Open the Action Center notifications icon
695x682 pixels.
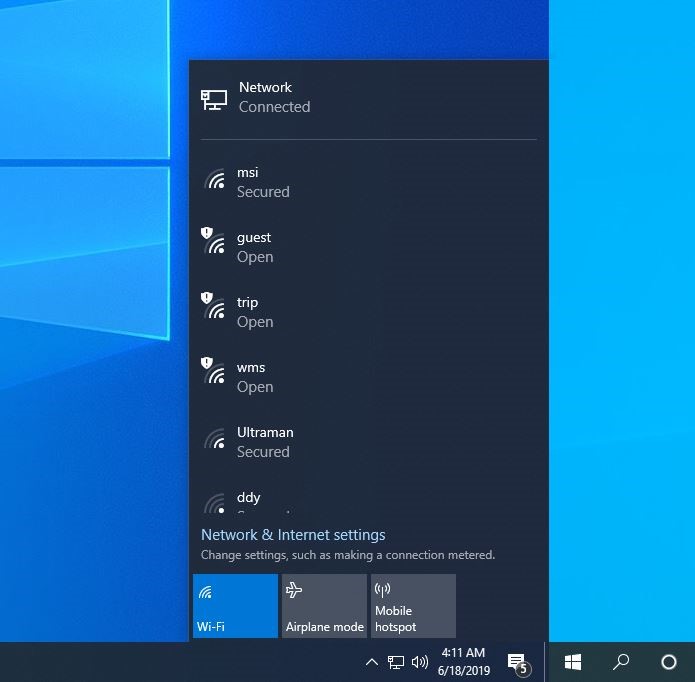[x=517, y=662]
